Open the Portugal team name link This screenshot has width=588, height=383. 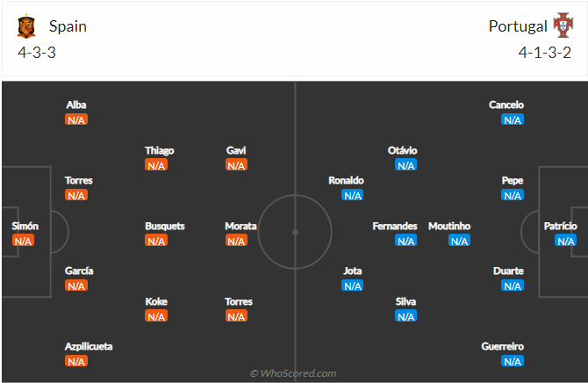pyautogui.click(x=518, y=26)
